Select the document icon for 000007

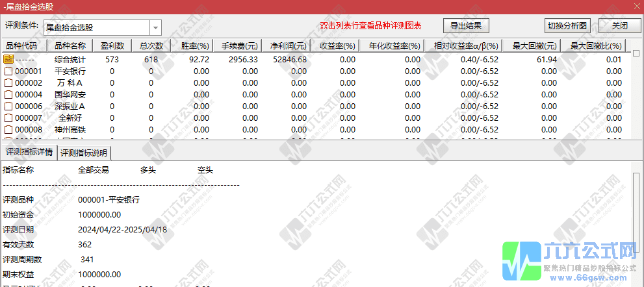[8, 118]
